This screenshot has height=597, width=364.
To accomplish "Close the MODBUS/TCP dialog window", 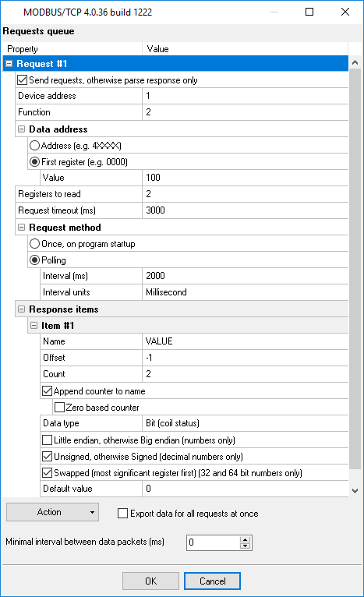I will tap(345, 12).
